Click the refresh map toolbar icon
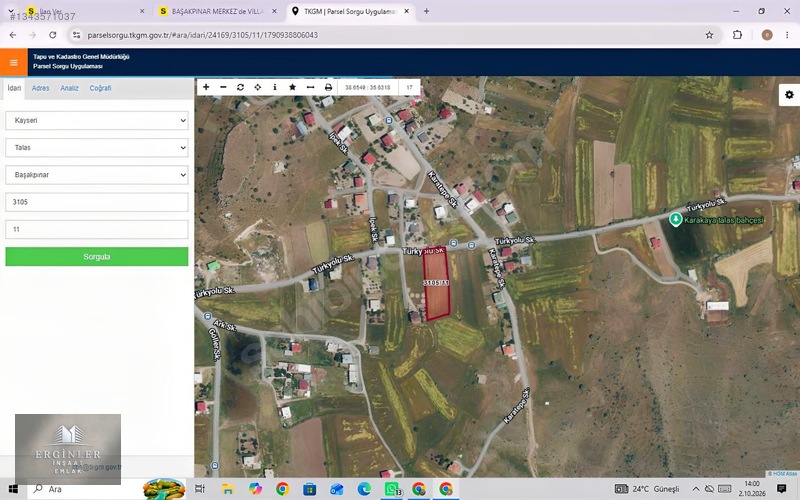The image size is (800, 500). click(x=240, y=87)
